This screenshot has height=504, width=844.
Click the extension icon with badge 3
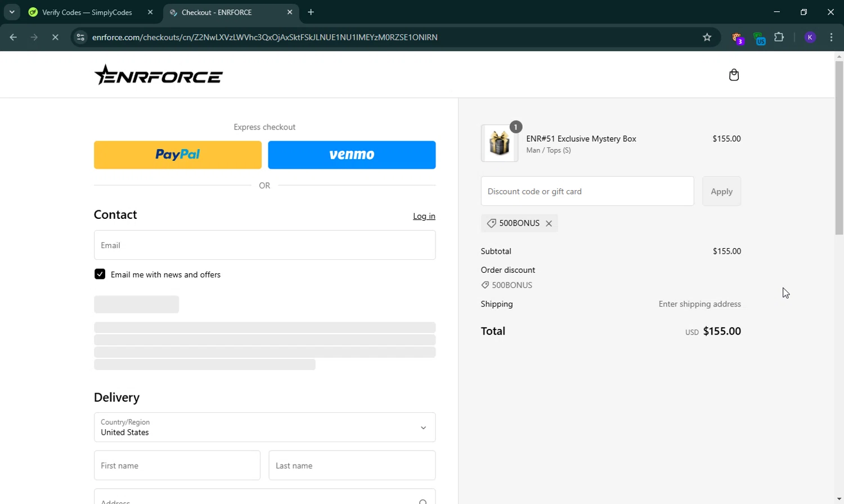(738, 38)
